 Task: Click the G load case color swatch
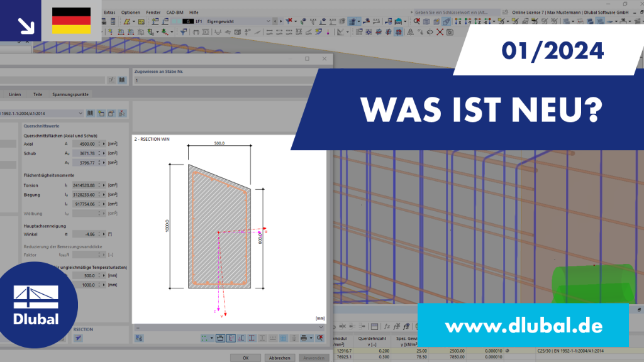[x=187, y=21]
